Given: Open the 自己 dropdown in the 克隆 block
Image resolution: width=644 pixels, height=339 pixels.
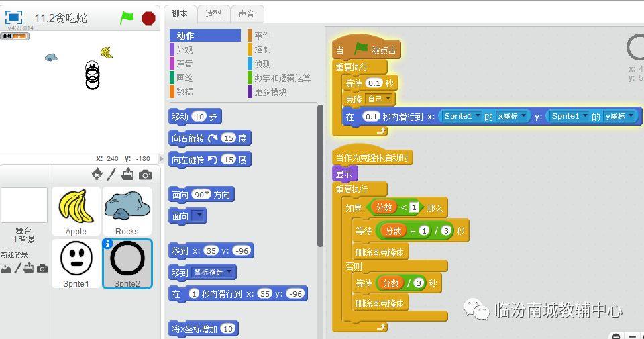Looking at the screenshot, I should click(388, 99).
